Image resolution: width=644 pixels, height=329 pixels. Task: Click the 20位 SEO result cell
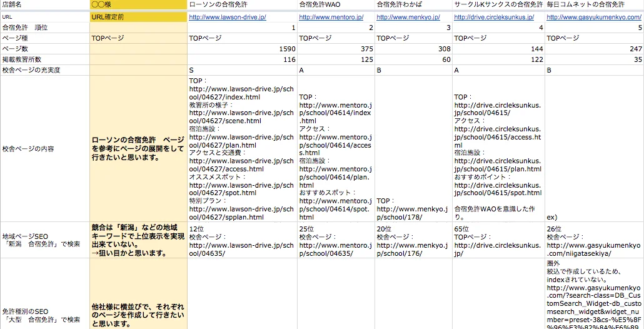[x=413, y=240]
